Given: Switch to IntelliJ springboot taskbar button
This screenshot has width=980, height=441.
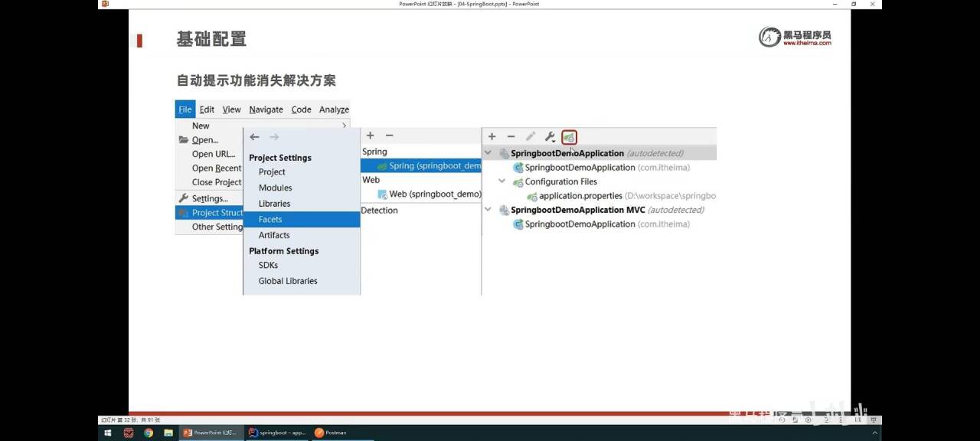Looking at the screenshot, I should click(277, 433).
